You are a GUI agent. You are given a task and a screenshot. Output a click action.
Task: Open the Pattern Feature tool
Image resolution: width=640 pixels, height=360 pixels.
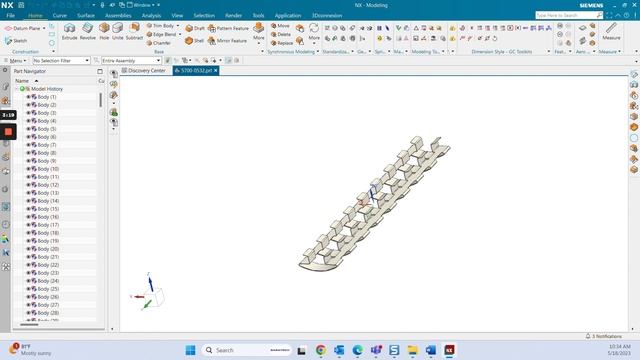[x=228, y=28]
